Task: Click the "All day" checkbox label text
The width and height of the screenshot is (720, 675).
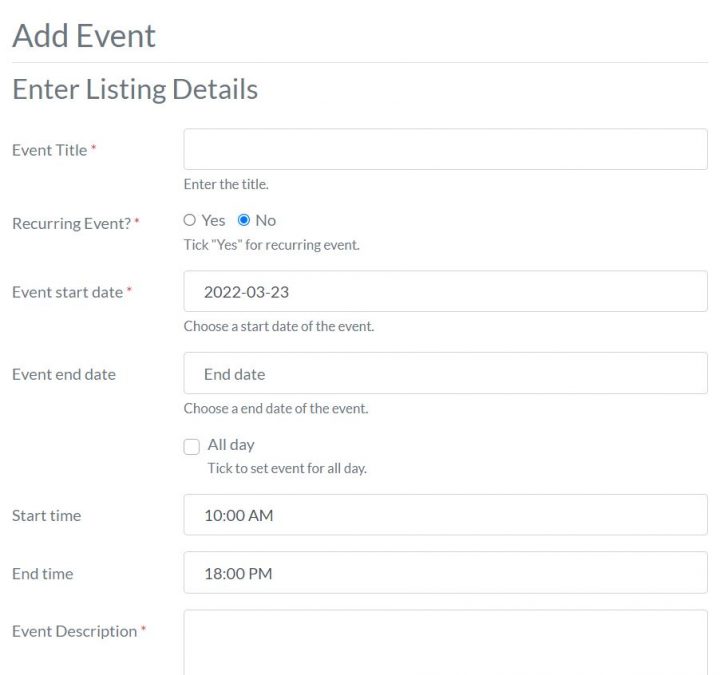Action: (x=231, y=445)
